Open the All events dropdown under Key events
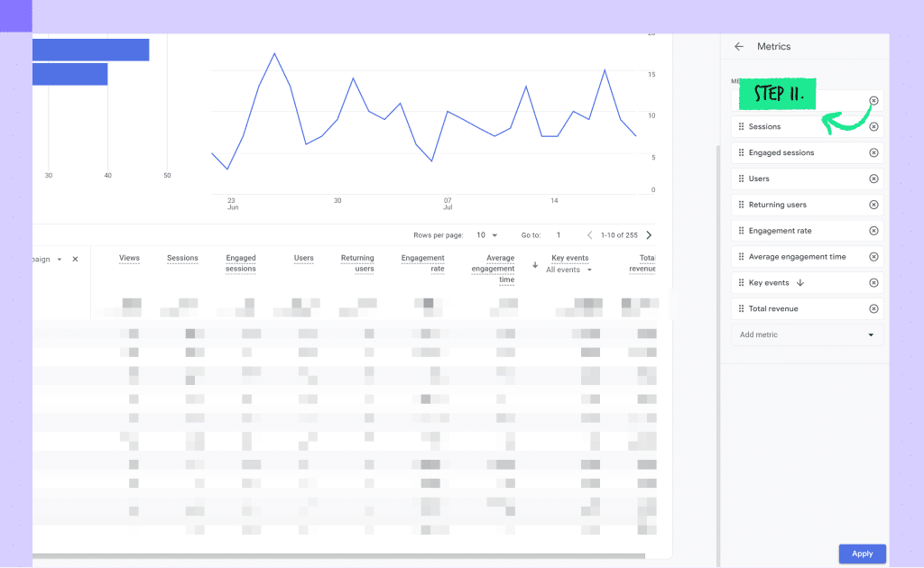Screen dimensions: 924x568 (568, 270)
